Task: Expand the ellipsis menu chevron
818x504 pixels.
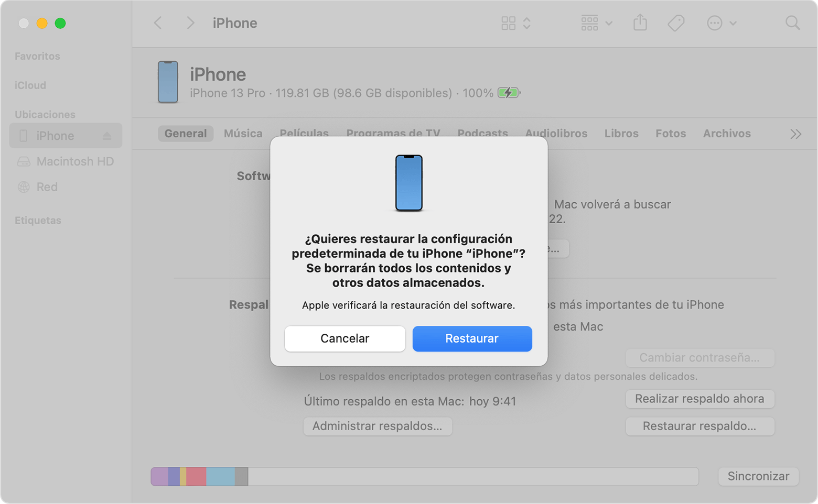Action: tap(732, 23)
